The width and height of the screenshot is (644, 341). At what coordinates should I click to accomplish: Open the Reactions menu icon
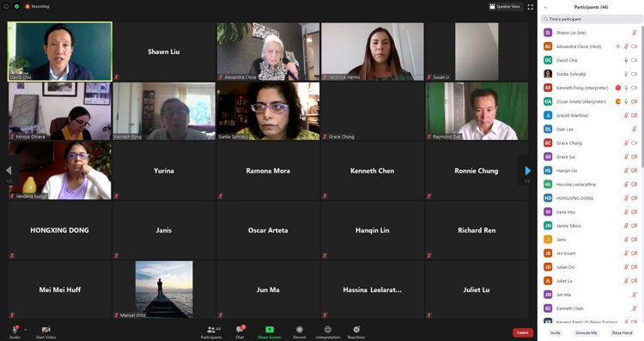point(356,330)
